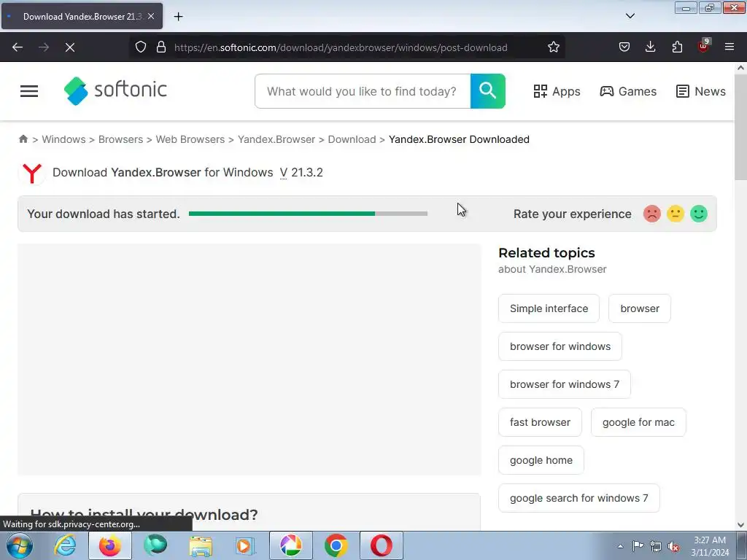This screenshot has width=747, height=560.
Task: Click the page vertical scrollbar thumb
Action: (x=740, y=128)
